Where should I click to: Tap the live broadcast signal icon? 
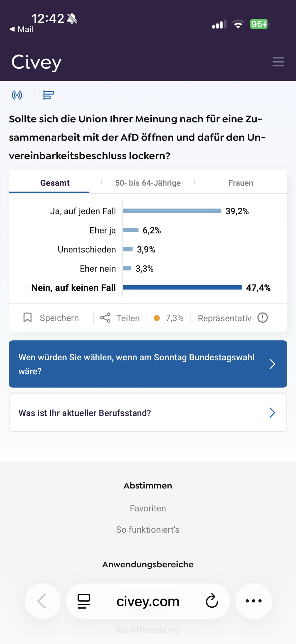pos(17,95)
